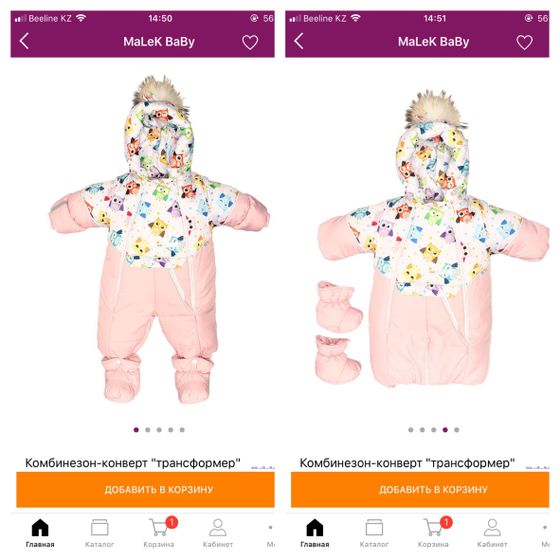The height and width of the screenshot is (560, 560).
Task: Tap left ДОБАВИТЬ В КОРЗИНУ button
Action: tap(145, 489)
